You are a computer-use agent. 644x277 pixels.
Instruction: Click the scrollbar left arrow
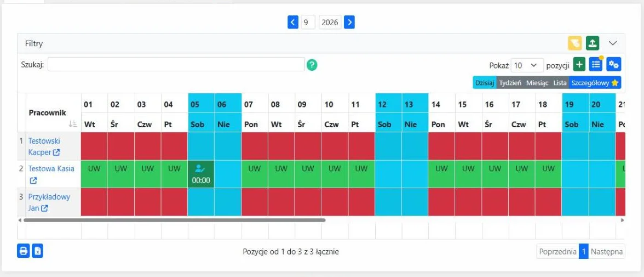20,220
